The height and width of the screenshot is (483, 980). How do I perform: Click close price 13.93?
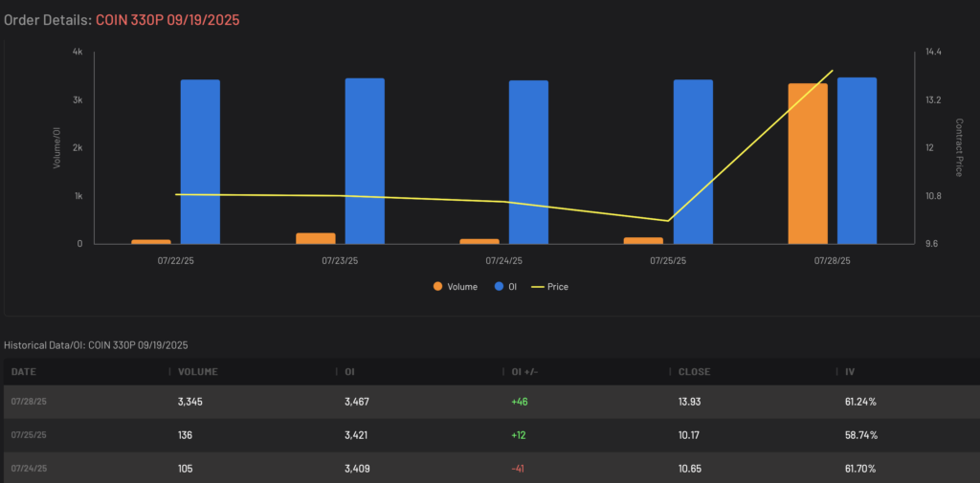pos(689,402)
